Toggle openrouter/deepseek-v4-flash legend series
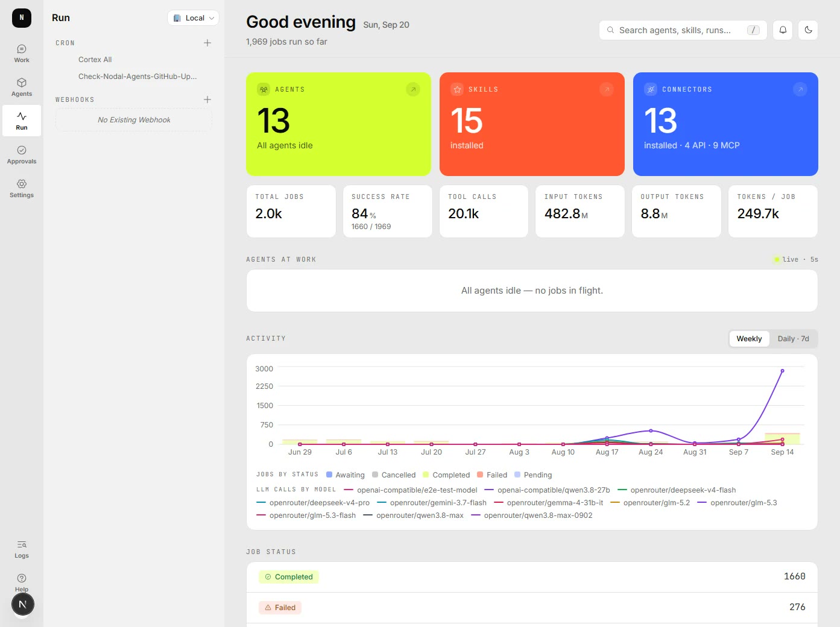 point(677,490)
